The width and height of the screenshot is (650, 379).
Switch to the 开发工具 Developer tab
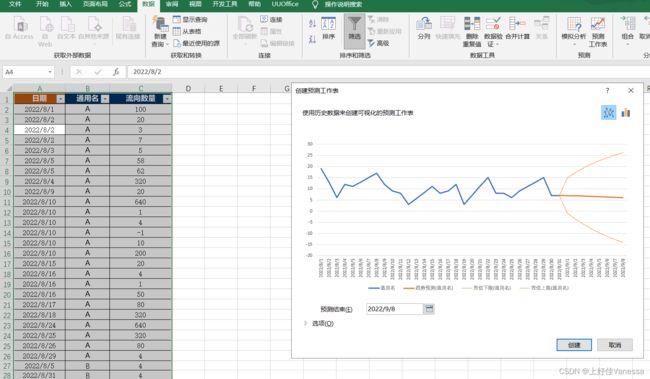tap(225, 4)
